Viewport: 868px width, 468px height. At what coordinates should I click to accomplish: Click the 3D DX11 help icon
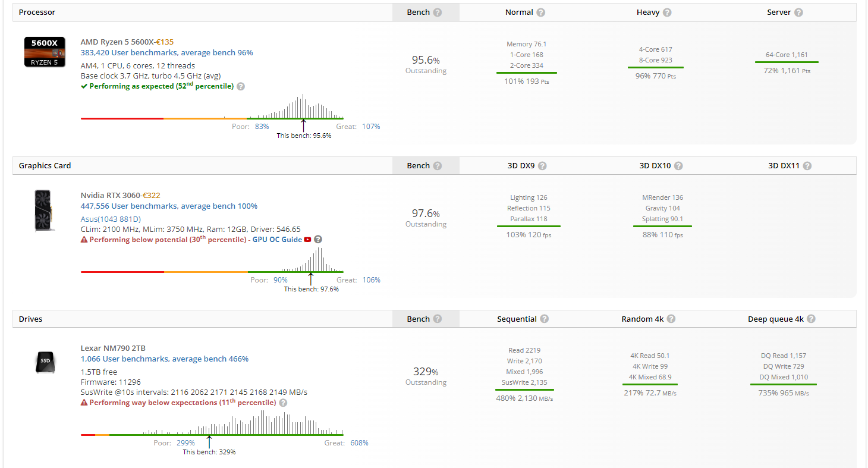pyautogui.click(x=807, y=166)
